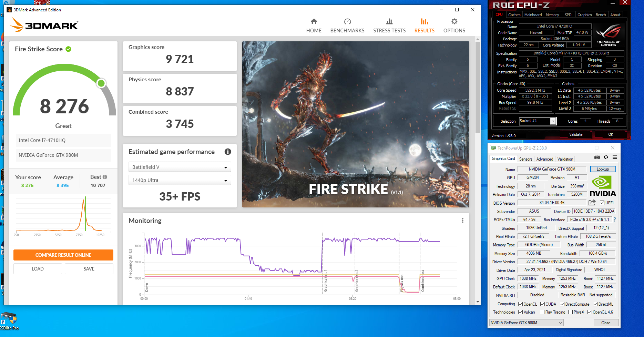Open the 1440p Ultra resolution dropdown
The height and width of the screenshot is (337, 644).
click(x=180, y=180)
